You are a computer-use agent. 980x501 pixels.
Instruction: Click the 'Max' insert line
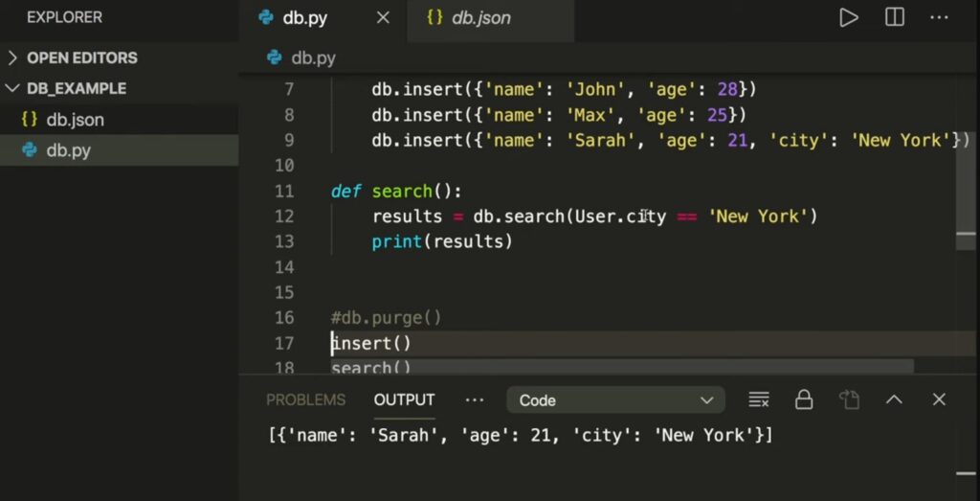(559, 115)
